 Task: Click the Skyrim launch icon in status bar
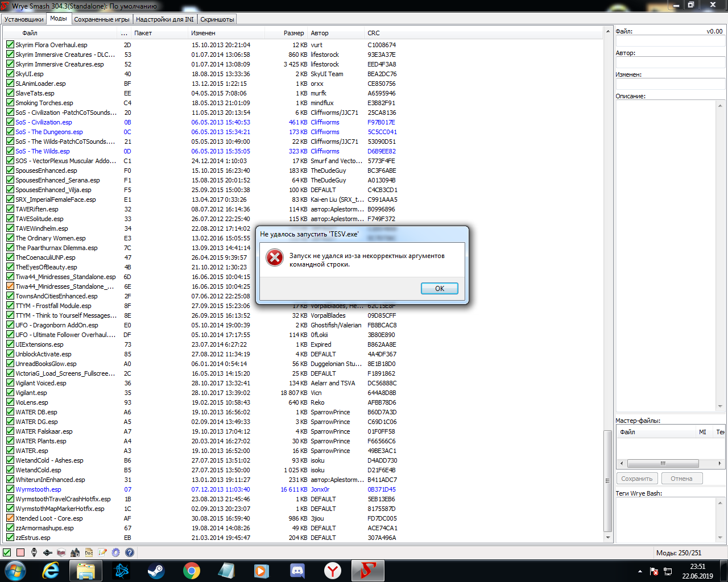[x=34, y=552]
